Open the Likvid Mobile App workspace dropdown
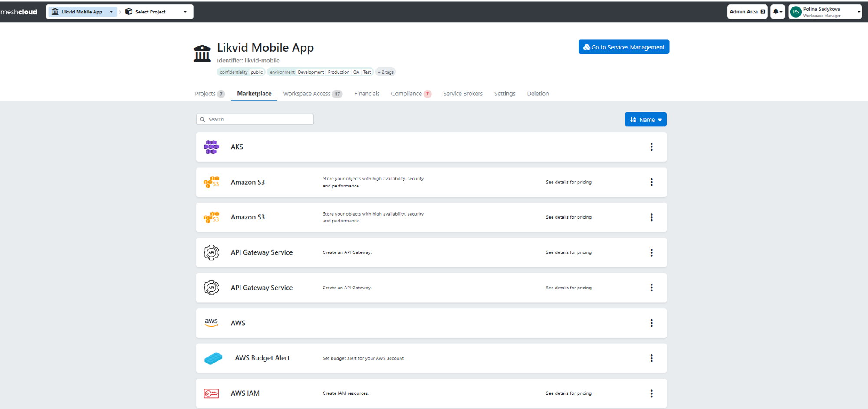This screenshot has height=409, width=868. coord(82,12)
